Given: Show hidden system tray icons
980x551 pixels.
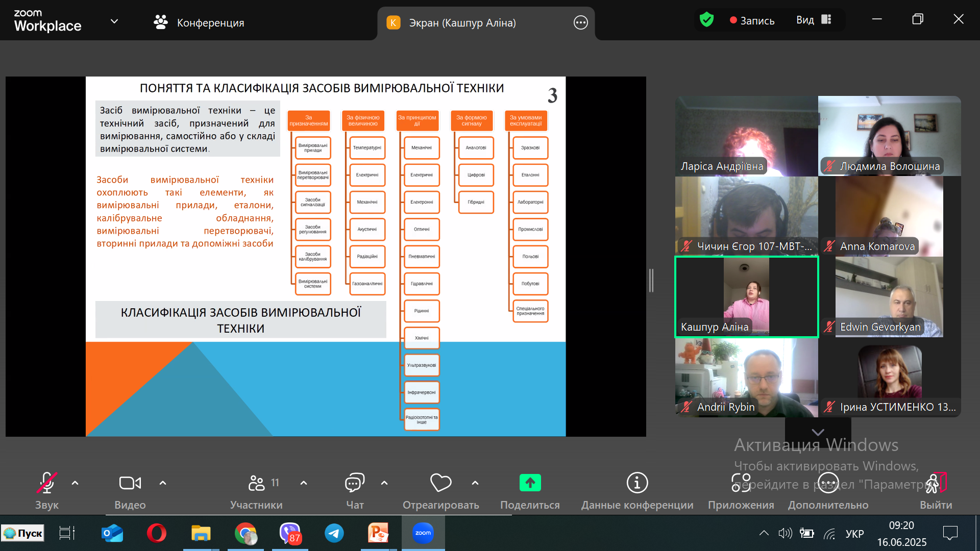Looking at the screenshot, I should (x=764, y=533).
